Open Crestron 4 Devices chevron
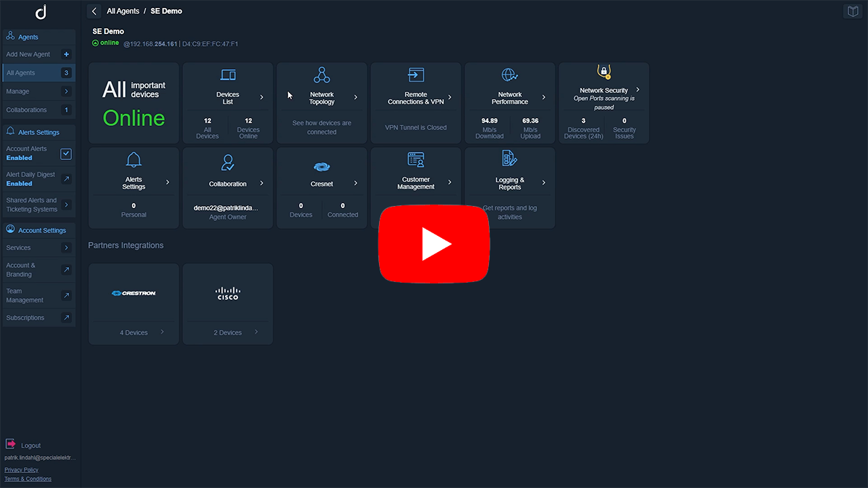 (x=162, y=332)
